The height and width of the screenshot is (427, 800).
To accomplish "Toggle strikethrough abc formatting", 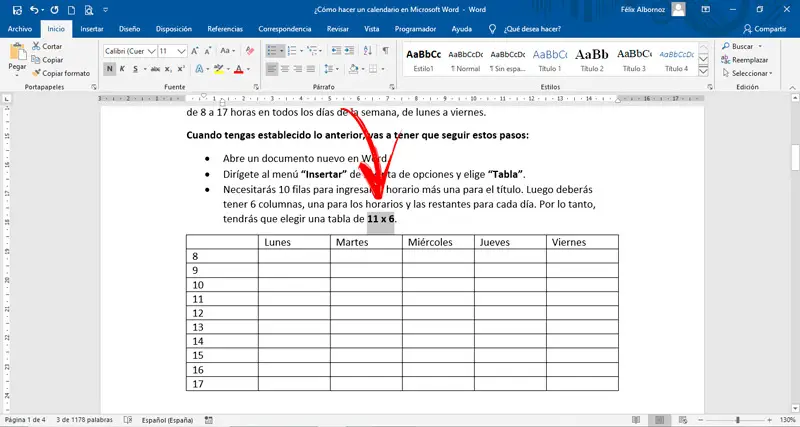I will tap(155, 69).
